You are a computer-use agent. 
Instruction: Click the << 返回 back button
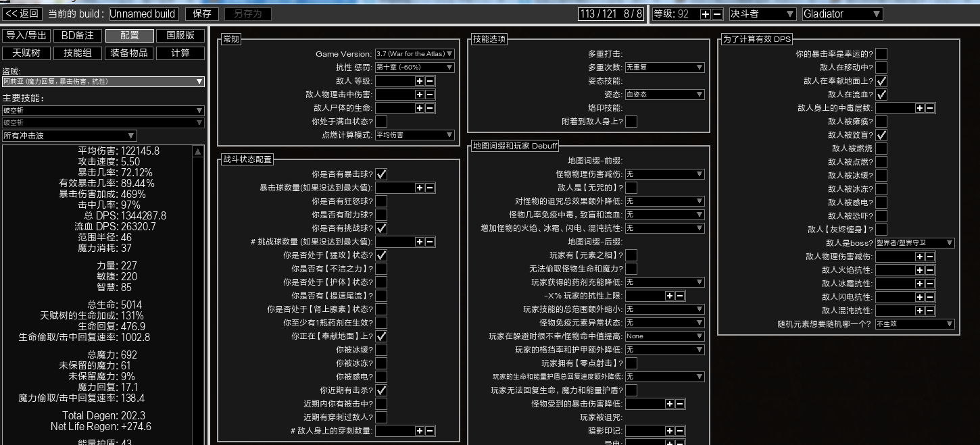22,14
